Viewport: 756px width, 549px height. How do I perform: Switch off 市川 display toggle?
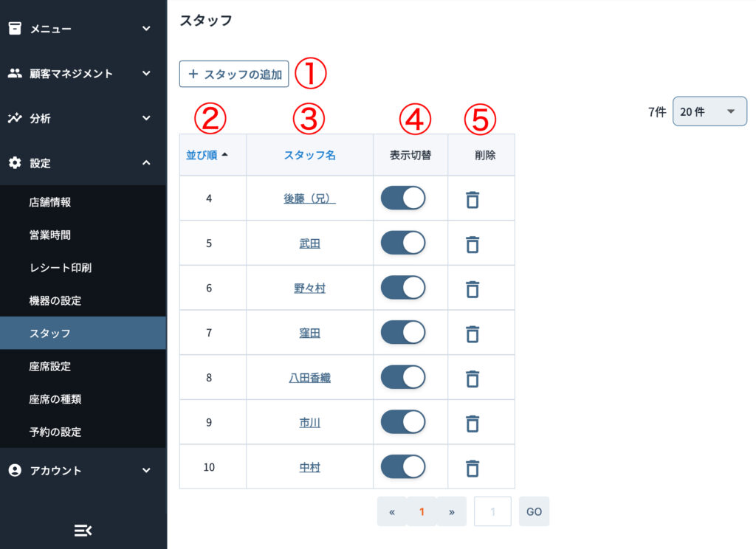(403, 421)
